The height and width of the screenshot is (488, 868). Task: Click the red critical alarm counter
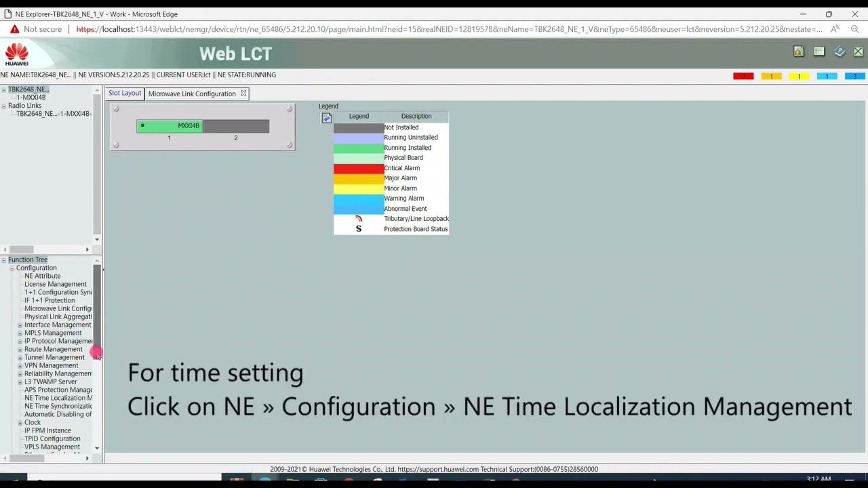[743, 76]
